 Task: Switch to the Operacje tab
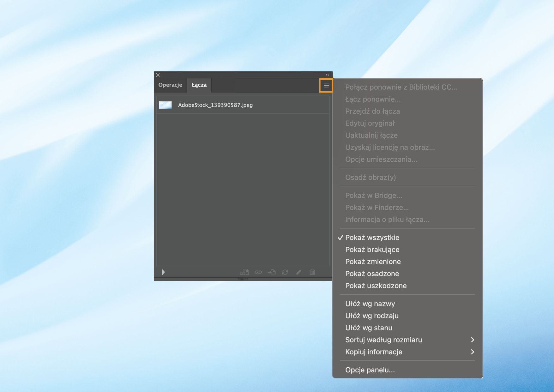(x=170, y=85)
